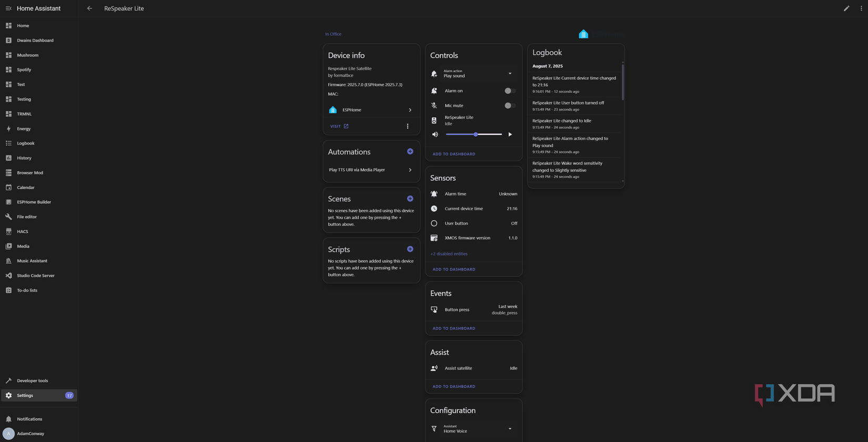The height and width of the screenshot is (442, 868).
Task: Open the AdamConway user profile
Action: coord(39,434)
